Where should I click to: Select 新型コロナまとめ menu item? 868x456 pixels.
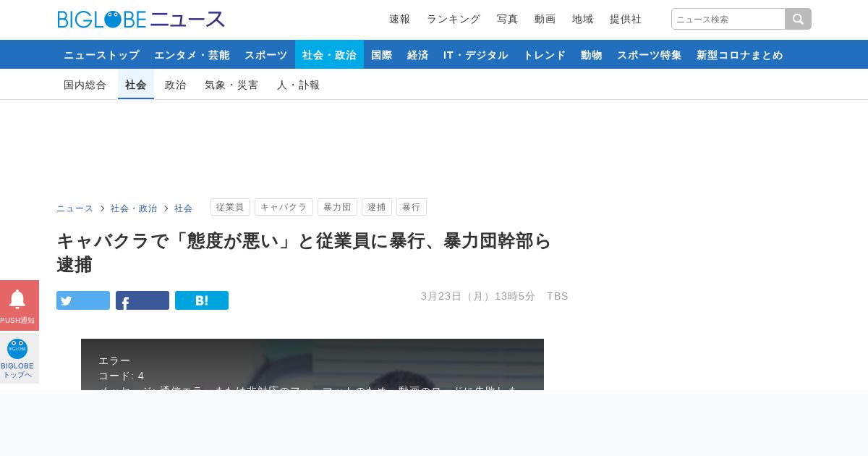[739, 54]
